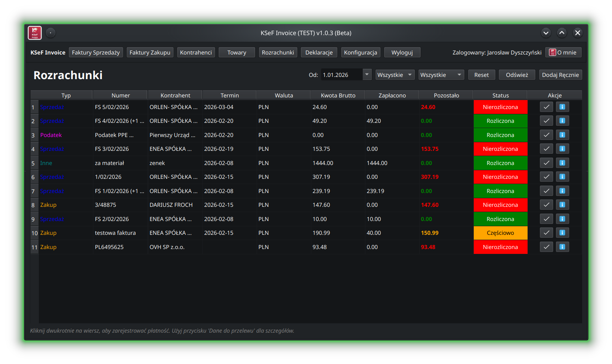Open the 'Od' date picker dropdown arrow
612x364 pixels.
tap(367, 75)
